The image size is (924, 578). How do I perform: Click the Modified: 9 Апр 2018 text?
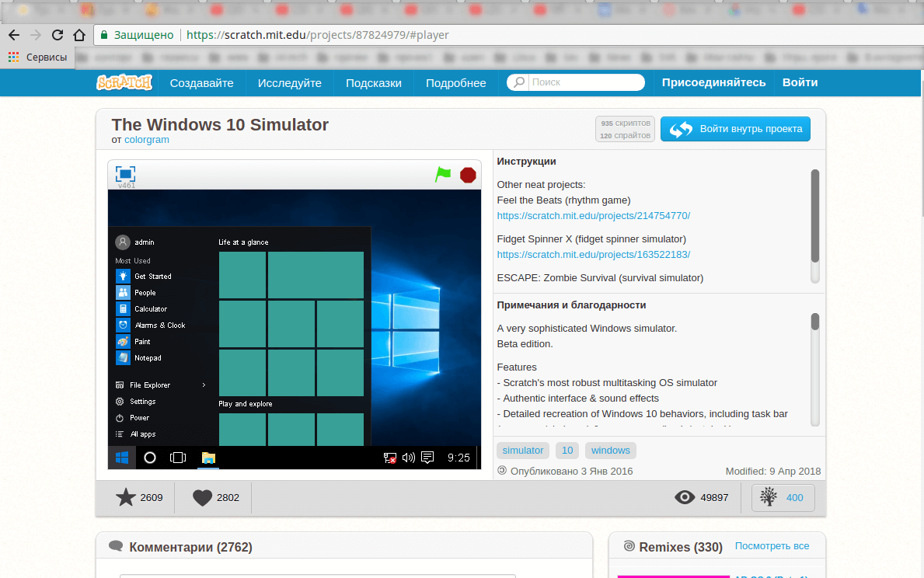tap(773, 472)
